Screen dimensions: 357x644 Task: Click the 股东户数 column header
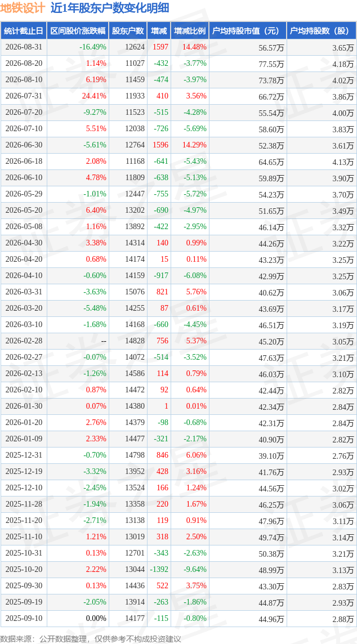(x=128, y=31)
